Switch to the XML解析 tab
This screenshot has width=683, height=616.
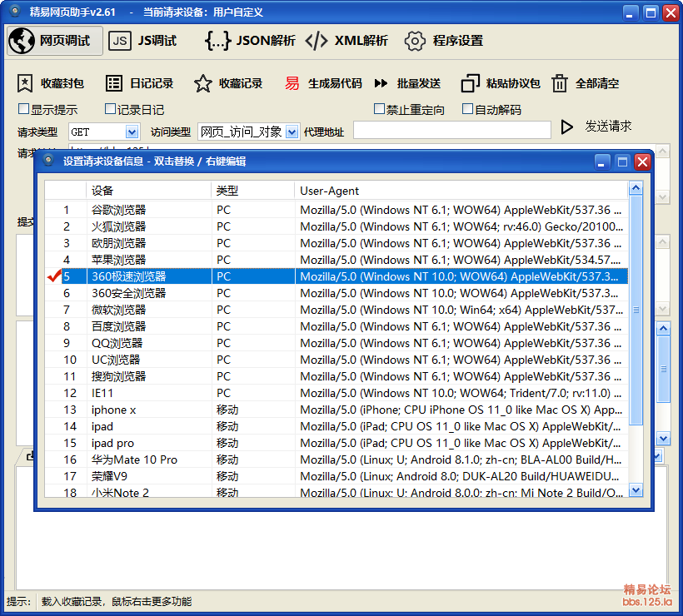pyautogui.click(x=346, y=41)
